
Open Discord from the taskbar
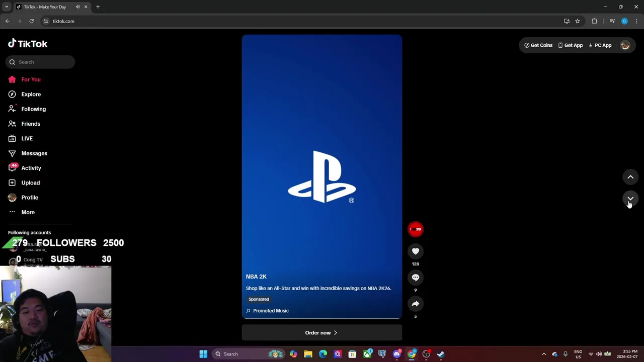(397, 354)
